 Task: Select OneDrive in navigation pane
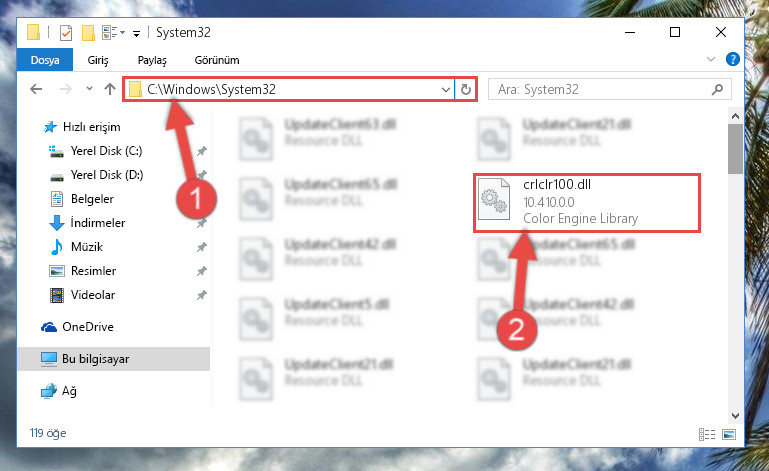coord(88,327)
